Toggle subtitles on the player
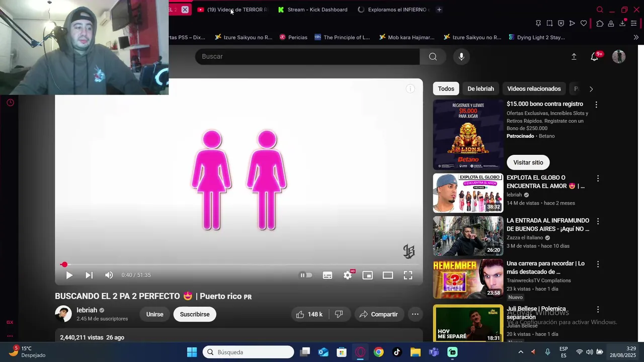The width and height of the screenshot is (644, 362). click(328, 275)
